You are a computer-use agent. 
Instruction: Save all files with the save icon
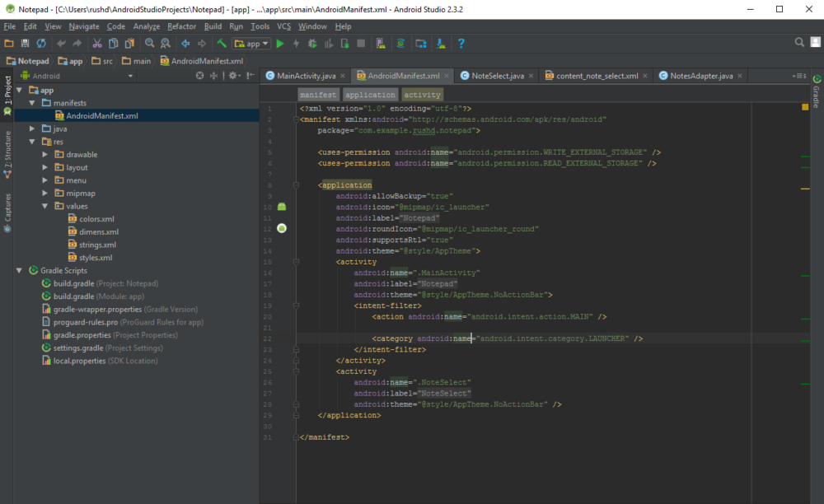point(23,43)
